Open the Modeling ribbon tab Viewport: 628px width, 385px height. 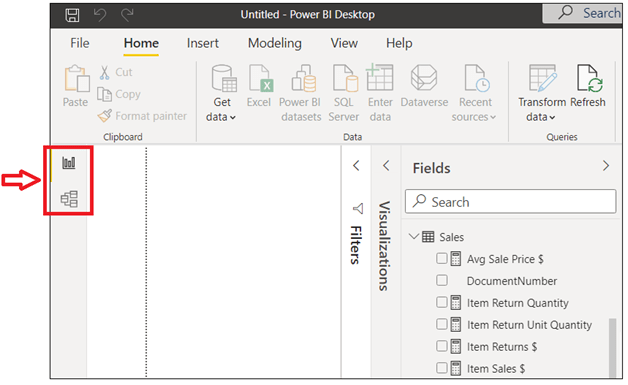point(275,43)
